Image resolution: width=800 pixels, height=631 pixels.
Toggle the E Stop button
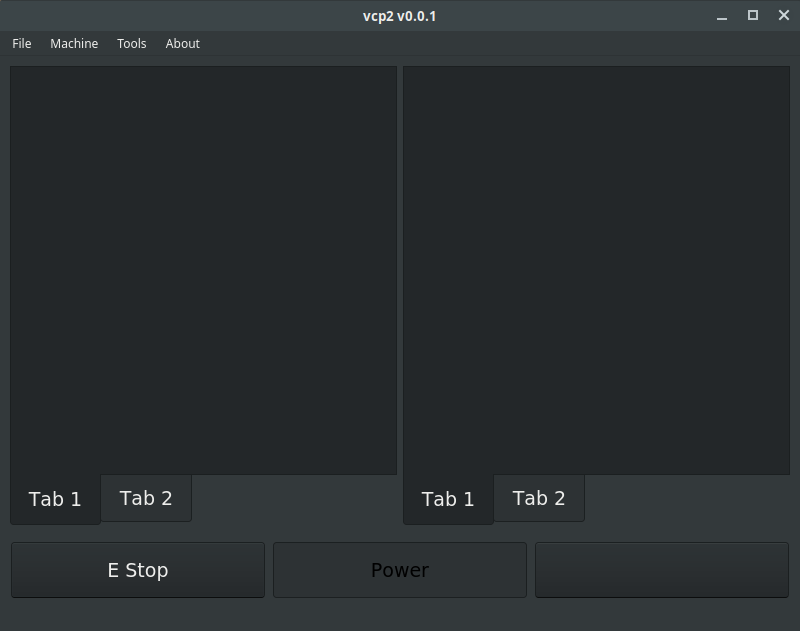(x=138, y=570)
